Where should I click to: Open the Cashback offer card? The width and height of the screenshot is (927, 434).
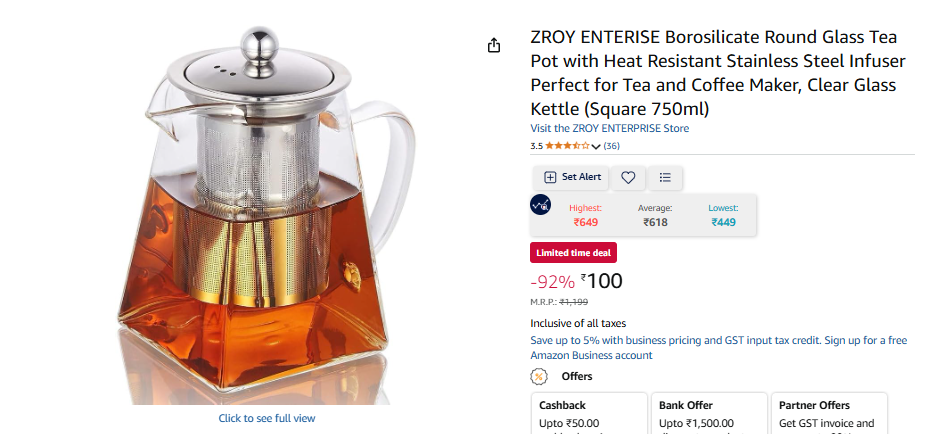point(589,413)
